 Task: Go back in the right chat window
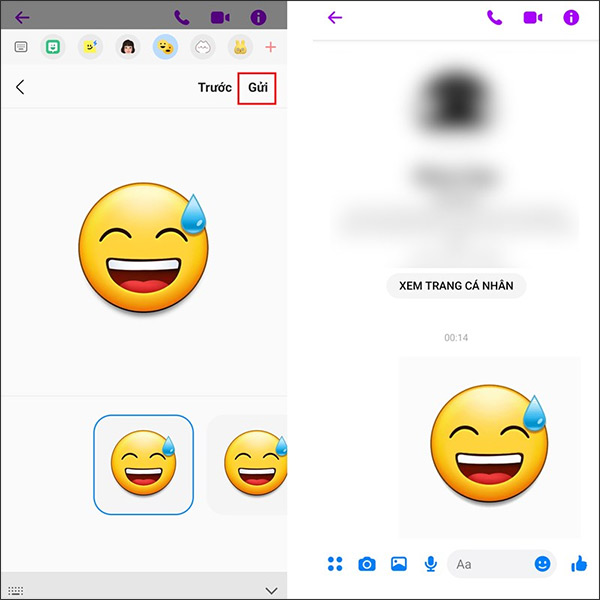335,17
